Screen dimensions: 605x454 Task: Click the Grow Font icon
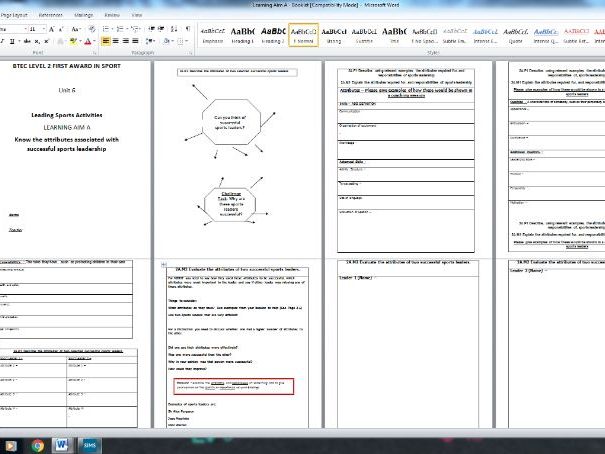point(52,29)
